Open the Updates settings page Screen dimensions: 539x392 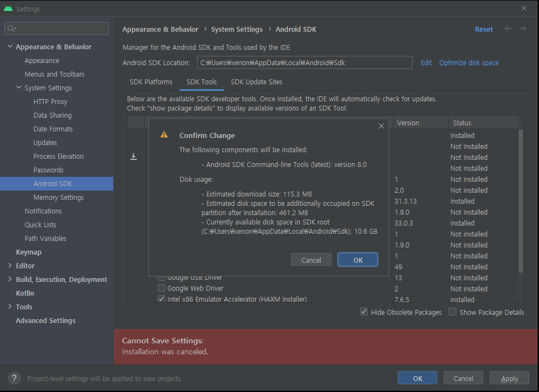[x=45, y=143]
